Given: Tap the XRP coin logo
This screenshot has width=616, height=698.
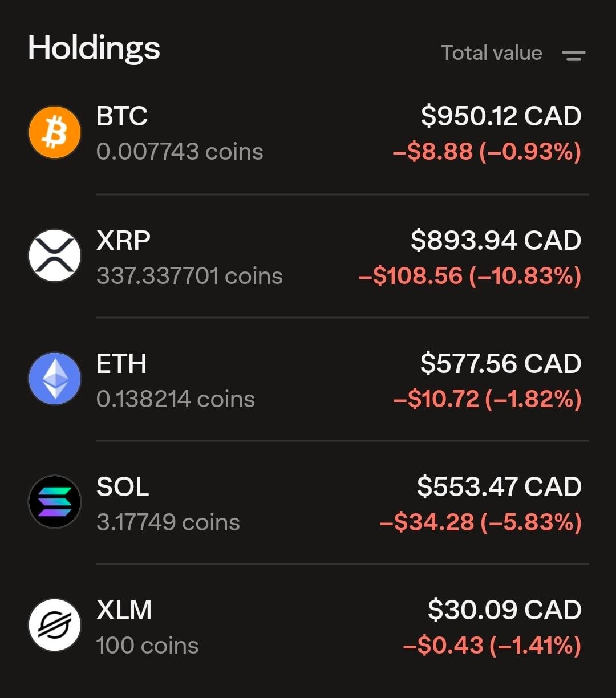Looking at the screenshot, I should tap(55, 255).
